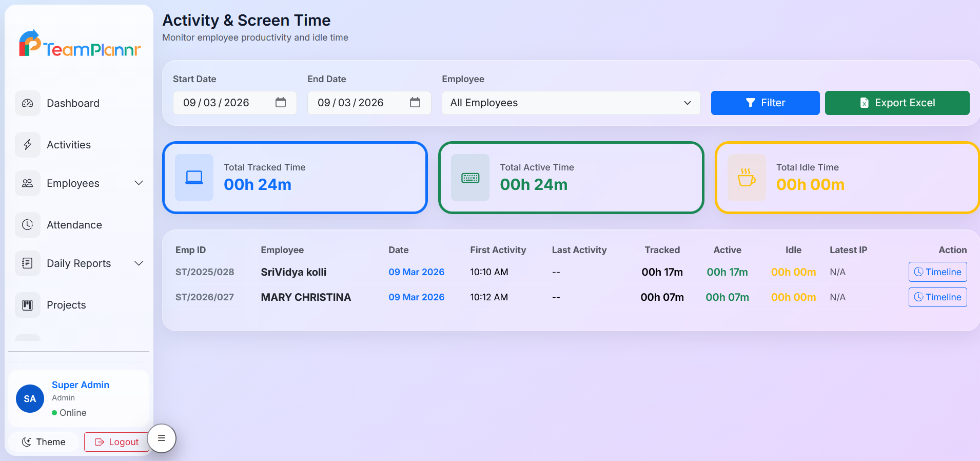Image resolution: width=980 pixels, height=461 pixels.
Task: Go to the Attendance menu item
Action: pos(74,225)
